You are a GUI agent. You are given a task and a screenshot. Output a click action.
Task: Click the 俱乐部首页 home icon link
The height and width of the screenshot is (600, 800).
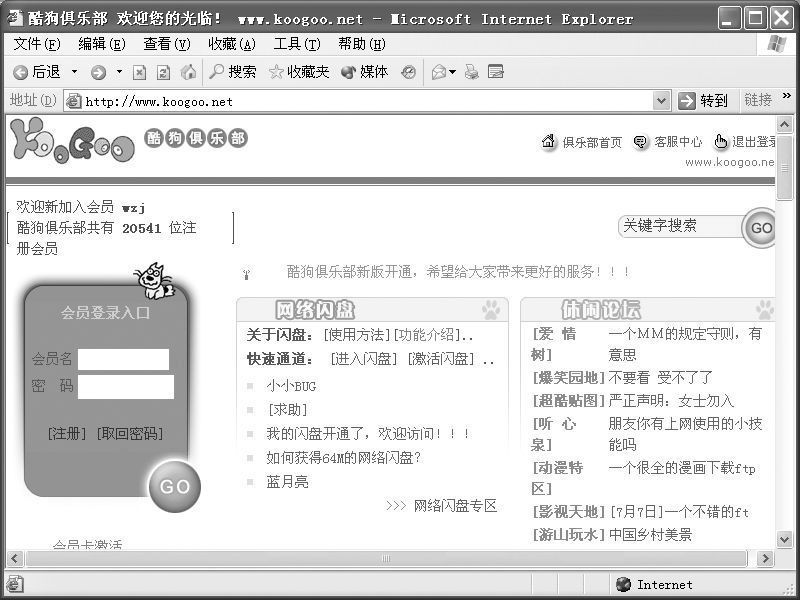click(582, 142)
